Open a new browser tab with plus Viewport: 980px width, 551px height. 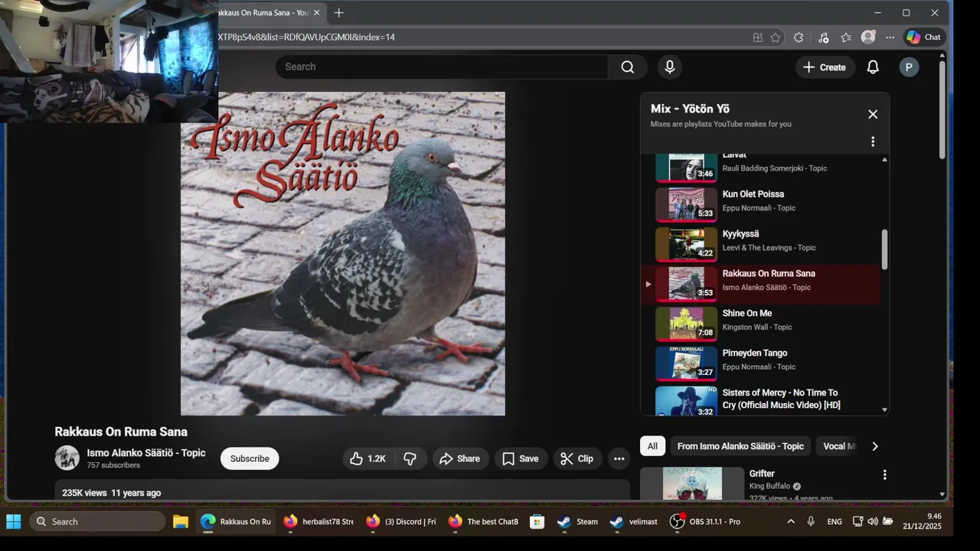[338, 13]
